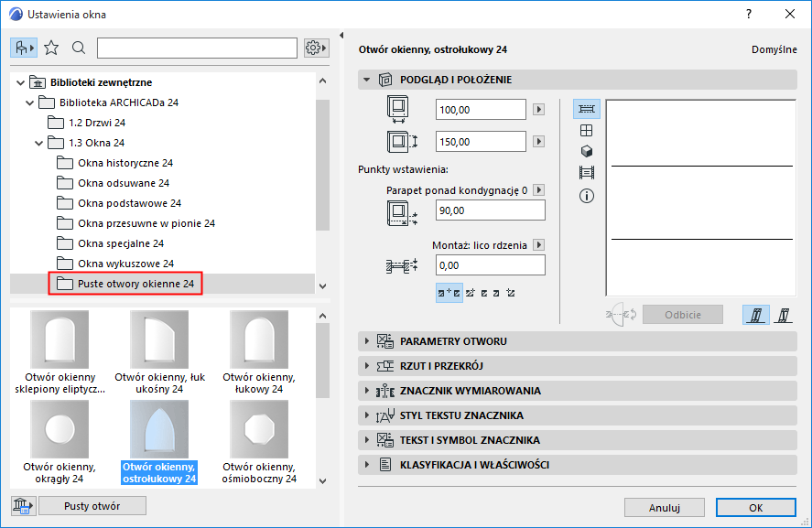Screen dimensions: 812x528
Task: Open the Montaż: lico rdzenia dropdown arrow
Action: coord(538,245)
